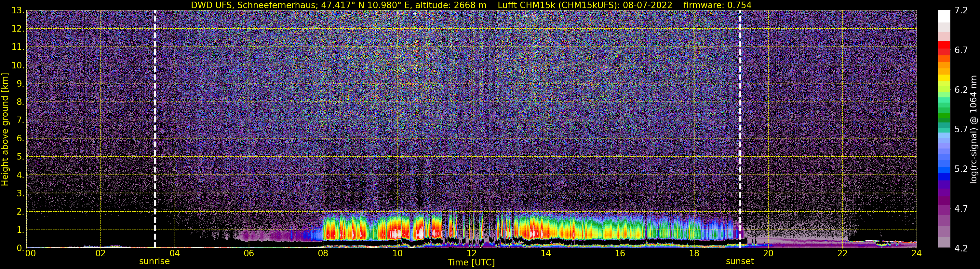The width and height of the screenshot is (980, 269).
Task: Click the white dashed sunrise marker line
Action: [155, 129]
